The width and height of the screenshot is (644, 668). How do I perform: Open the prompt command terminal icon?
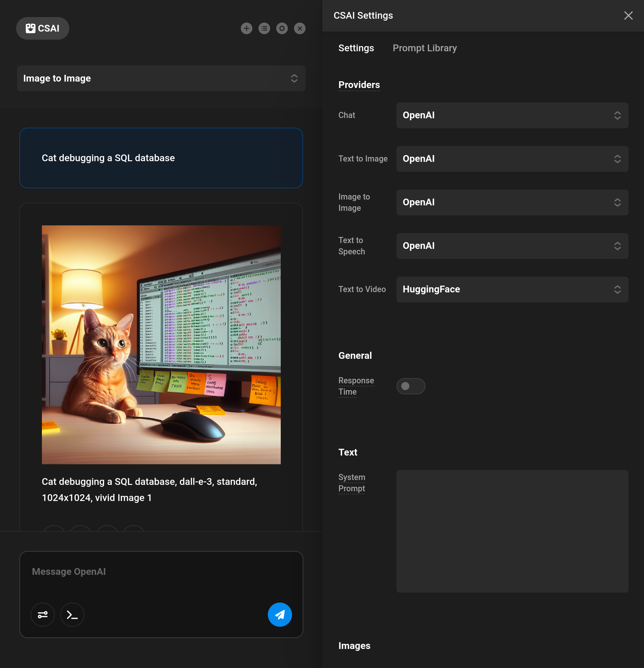click(x=72, y=614)
